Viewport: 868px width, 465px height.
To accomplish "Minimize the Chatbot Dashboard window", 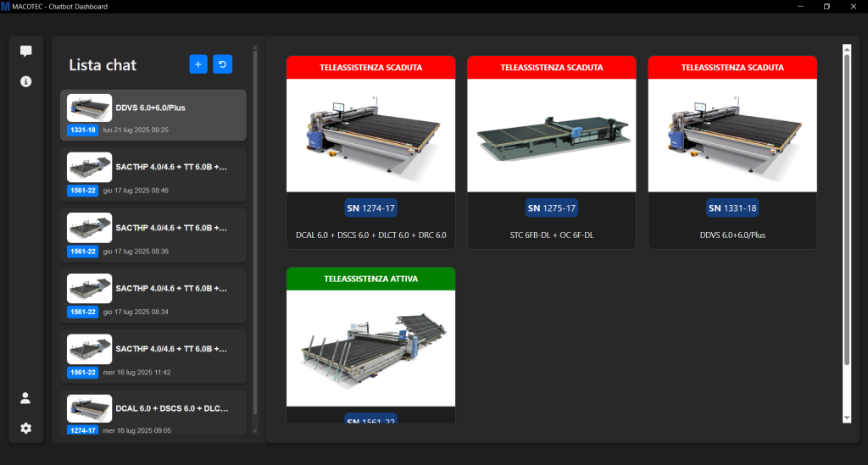I will (x=800, y=7).
